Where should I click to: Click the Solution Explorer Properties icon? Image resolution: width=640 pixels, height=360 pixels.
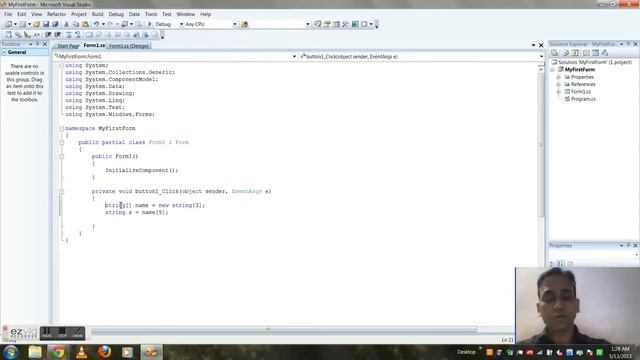pyautogui.click(x=554, y=53)
